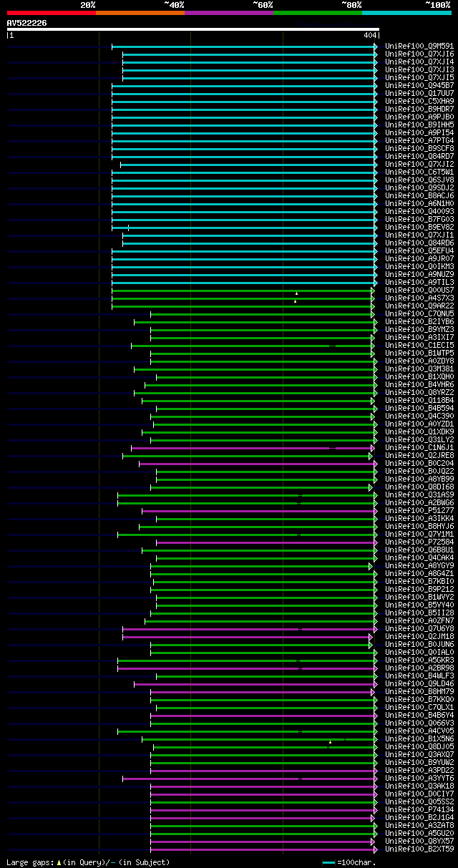Select the UniRef100_B9EV82 label
The height and width of the screenshot is (868, 458).
click(x=419, y=228)
